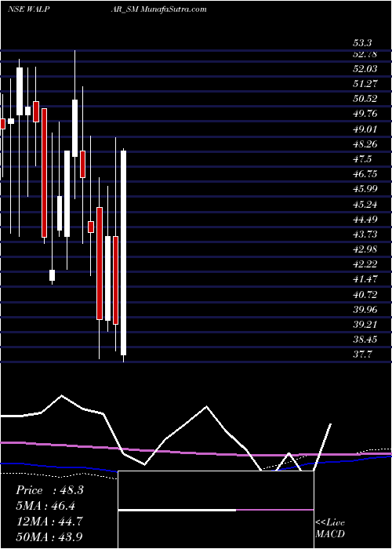Viewport: 392px width, 549px height.
Task: Click the long red candle near 49.76
Action: click(45, 173)
